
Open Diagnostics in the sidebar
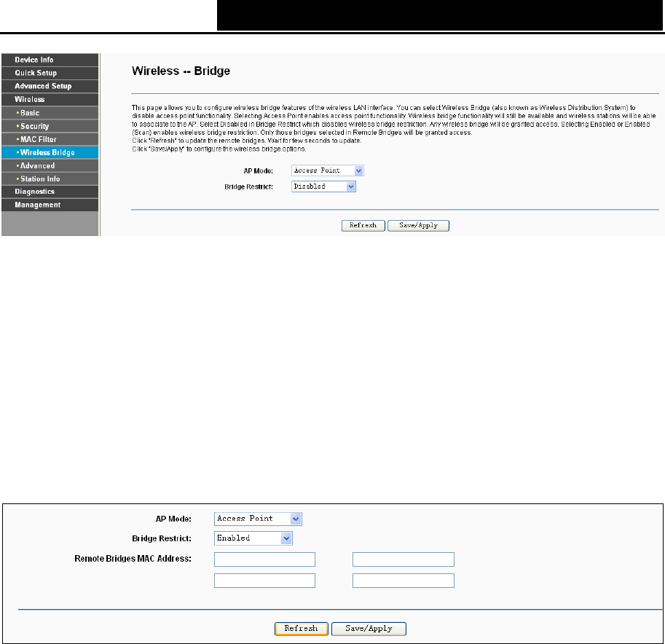(50, 192)
